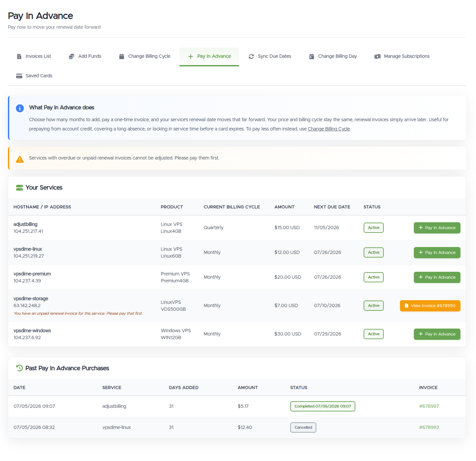Click the Invoices List document icon
476x461 pixels.
19,56
